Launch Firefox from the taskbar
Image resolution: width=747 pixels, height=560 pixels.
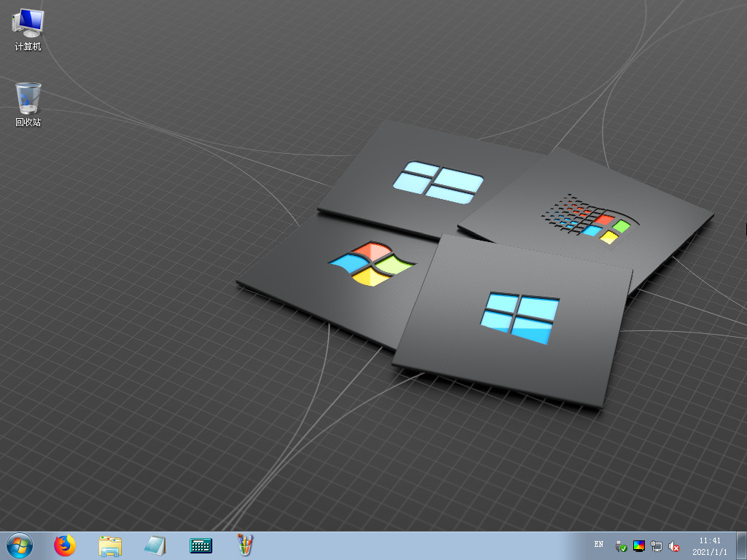[65, 545]
